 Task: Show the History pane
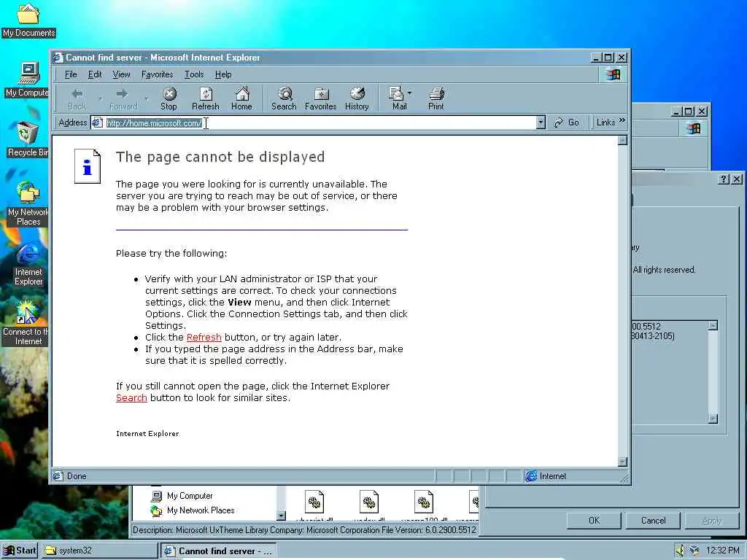click(357, 98)
